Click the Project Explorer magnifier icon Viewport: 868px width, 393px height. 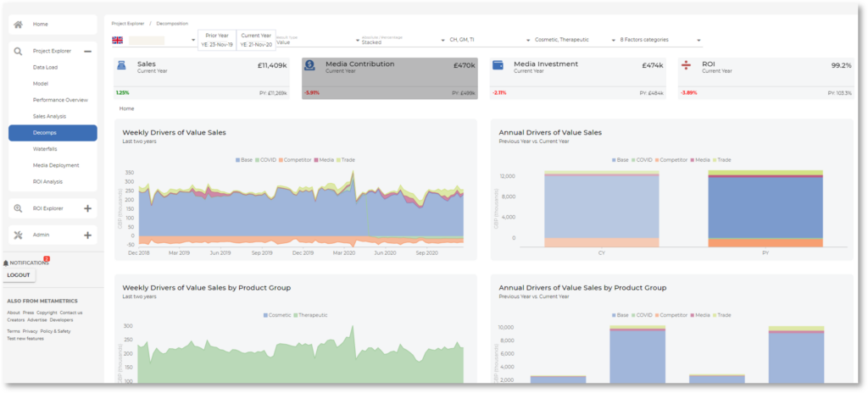coord(19,51)
